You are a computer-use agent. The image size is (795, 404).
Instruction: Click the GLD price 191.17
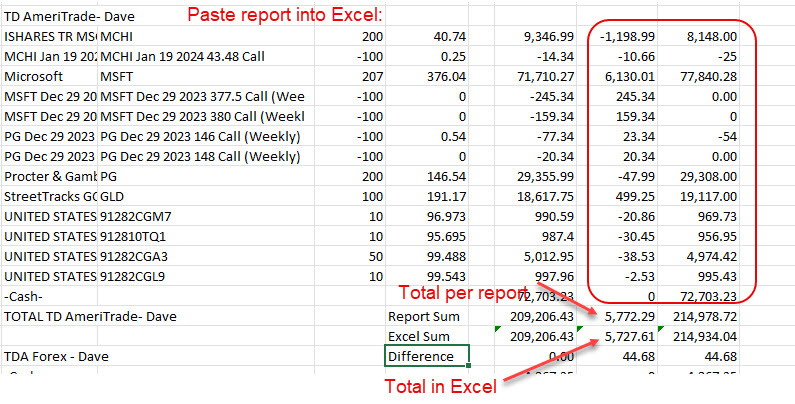(427, 197)
